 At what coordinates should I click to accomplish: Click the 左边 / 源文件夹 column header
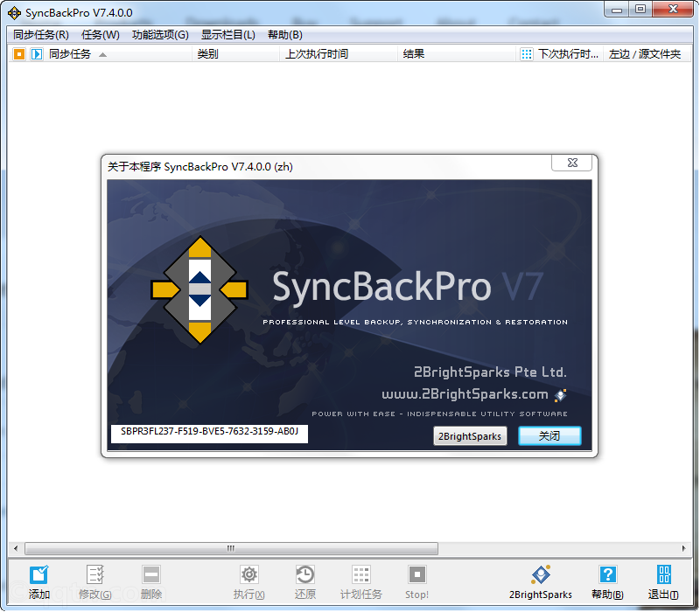(645, 54)
